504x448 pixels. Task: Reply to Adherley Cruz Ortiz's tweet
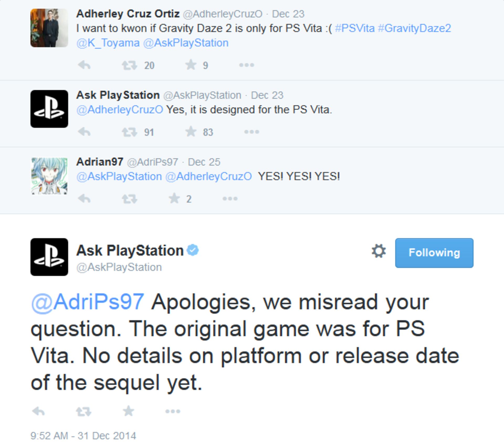84,65
